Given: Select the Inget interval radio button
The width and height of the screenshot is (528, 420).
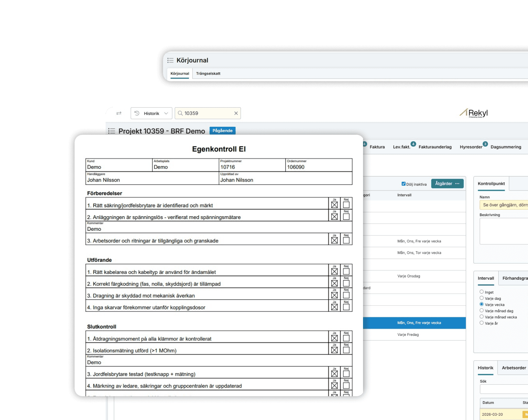Looking at the screenshot, I should 481,292.
